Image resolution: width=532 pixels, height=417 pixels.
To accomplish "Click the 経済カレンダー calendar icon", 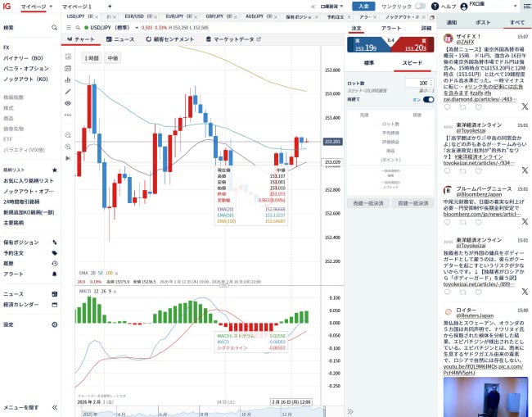I will [55, 305].
